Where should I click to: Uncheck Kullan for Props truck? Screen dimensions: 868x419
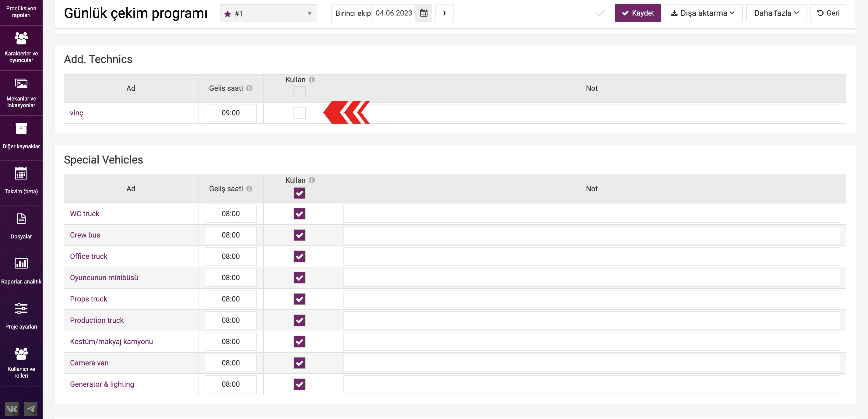pos(299,299)
